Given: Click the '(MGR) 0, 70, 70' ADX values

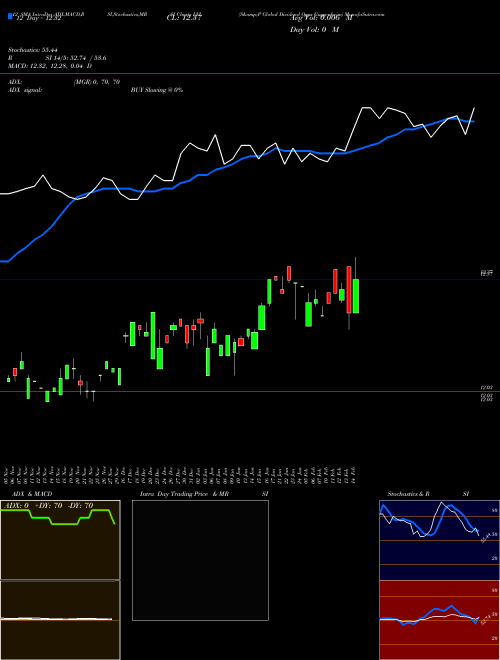Looking at the screenshot, I should tap(96, 82).
